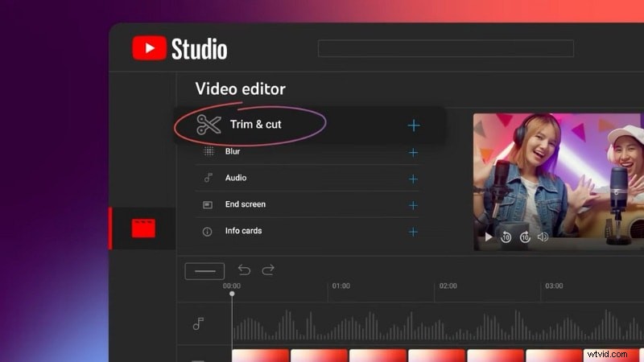The height and width of the screenshot is (362, 644).
Task: Click the audio waveform track
Action: (x=438, y=324)
